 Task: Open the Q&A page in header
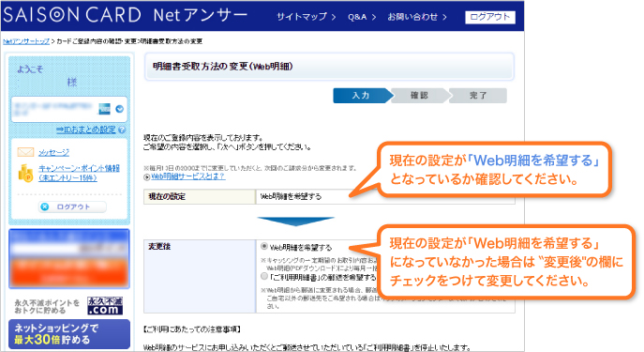pyautogui.click(x=362, y=17)
